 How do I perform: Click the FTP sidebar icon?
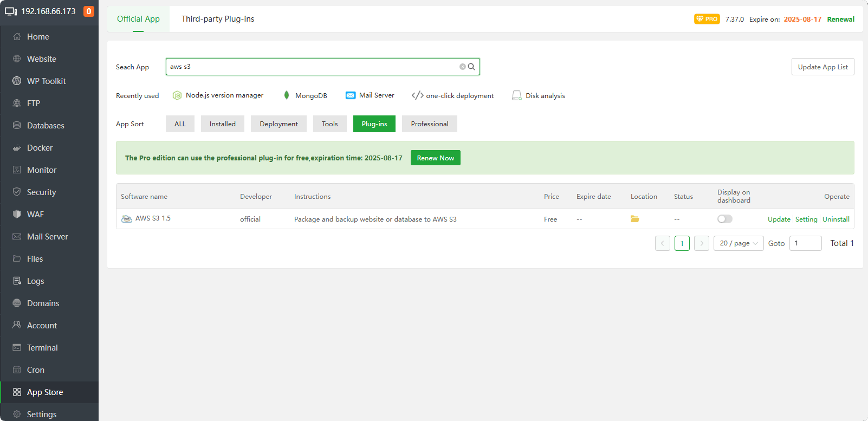[17, 103]
